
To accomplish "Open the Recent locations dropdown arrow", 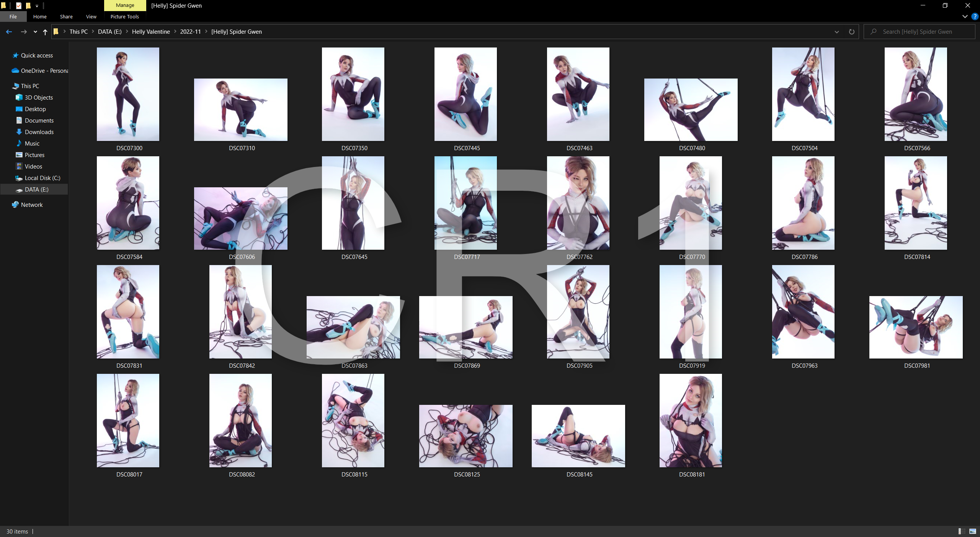I will [35, 32].
